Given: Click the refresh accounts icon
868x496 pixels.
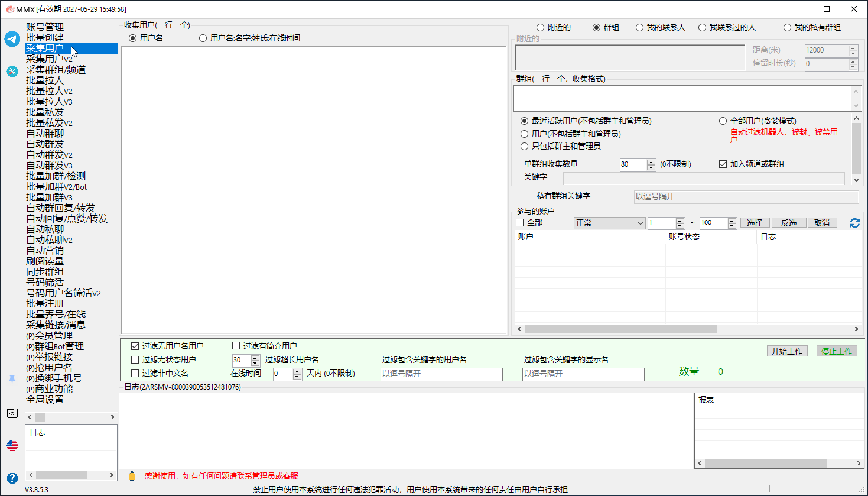Looking at the screenshot, I should (854, 223).
